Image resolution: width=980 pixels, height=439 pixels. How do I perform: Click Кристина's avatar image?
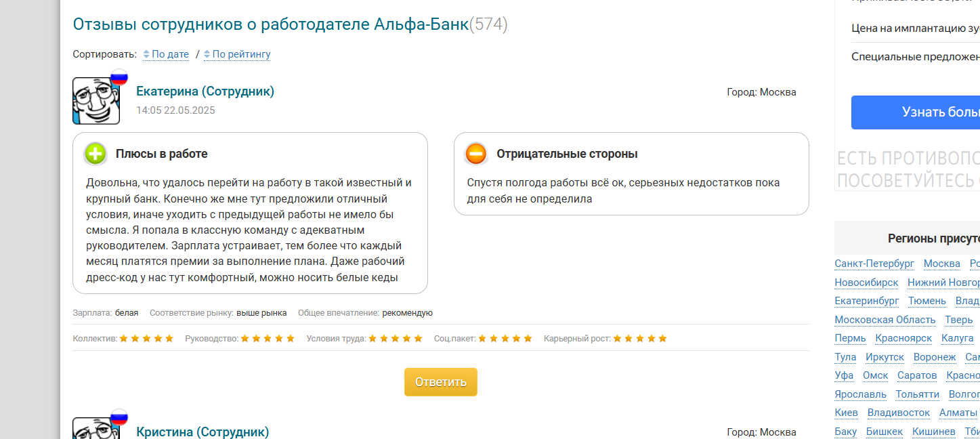pyautogui.click(x=96, y=428)
